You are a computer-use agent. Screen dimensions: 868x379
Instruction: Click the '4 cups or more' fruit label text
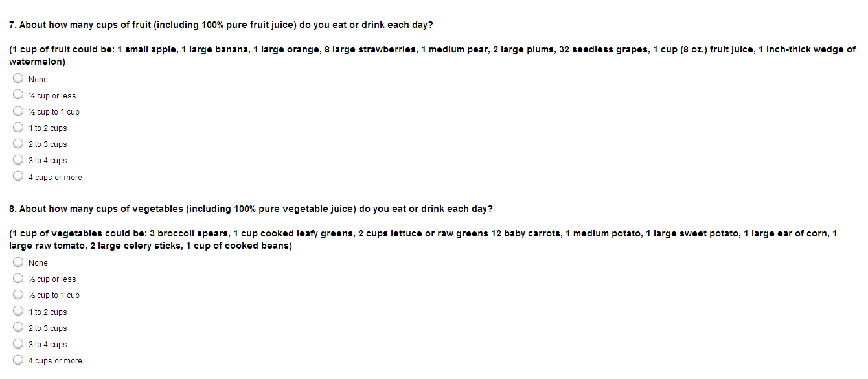[x=55, y=178]
